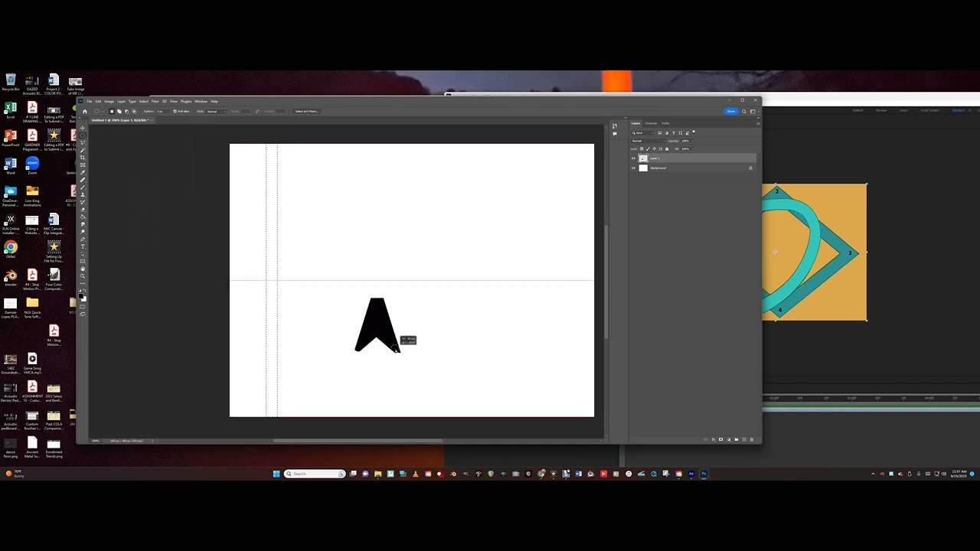Screen dimensions: 980x551
Task: Open the Opacity dropdown arrow
Action: tap(692, 141)
